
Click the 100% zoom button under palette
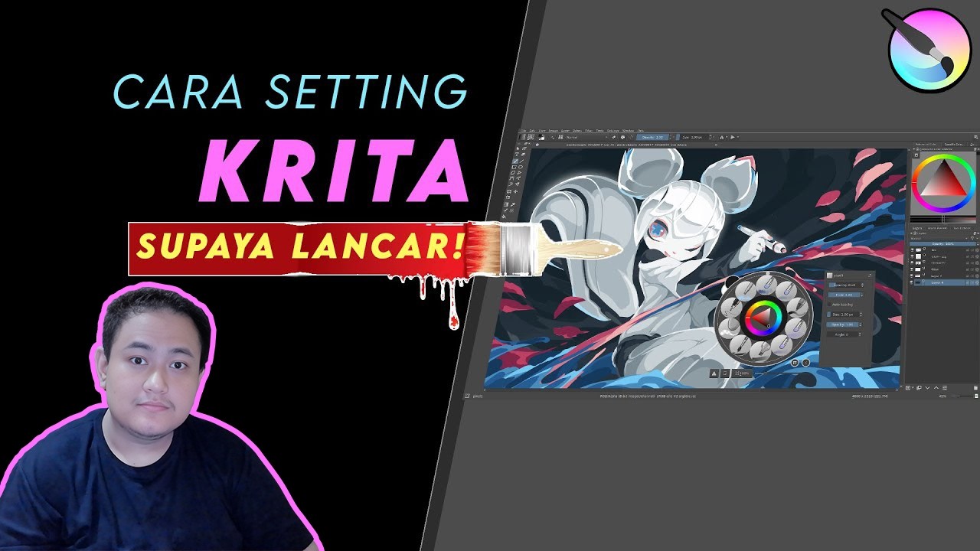pos(742,373)
